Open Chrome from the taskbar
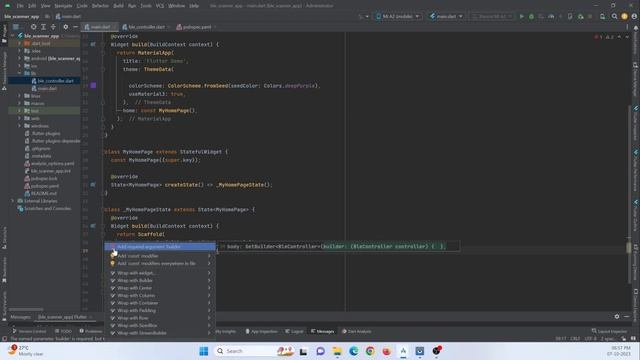The height and width of the screenshot is (360, 640). pos(370,351)
